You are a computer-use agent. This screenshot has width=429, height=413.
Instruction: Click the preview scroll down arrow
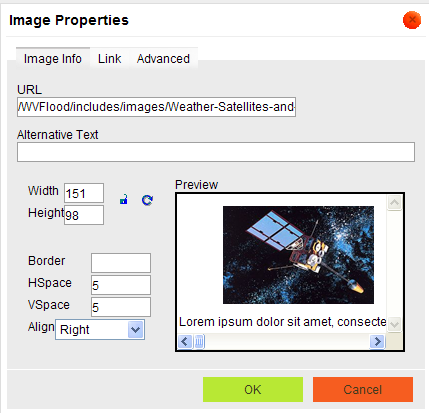[394, 324]
